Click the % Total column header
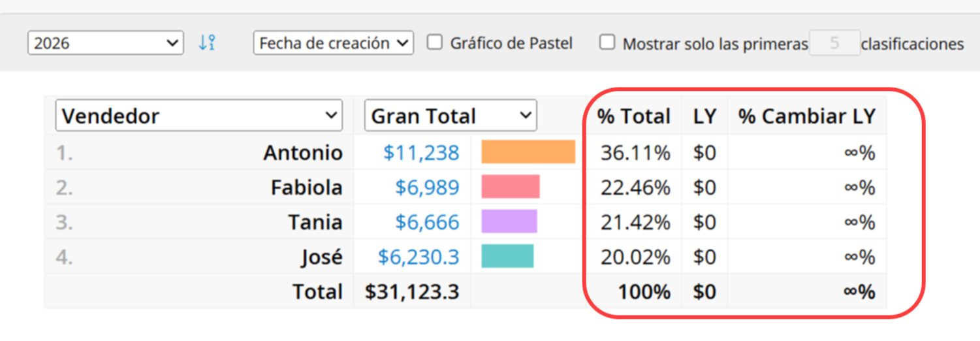 [634, 116]
